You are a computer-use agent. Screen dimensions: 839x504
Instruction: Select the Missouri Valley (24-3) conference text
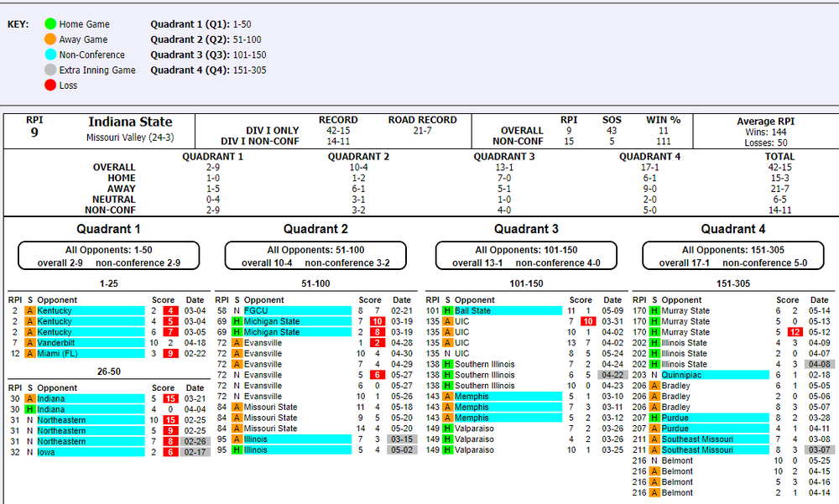tap(130, 138)
